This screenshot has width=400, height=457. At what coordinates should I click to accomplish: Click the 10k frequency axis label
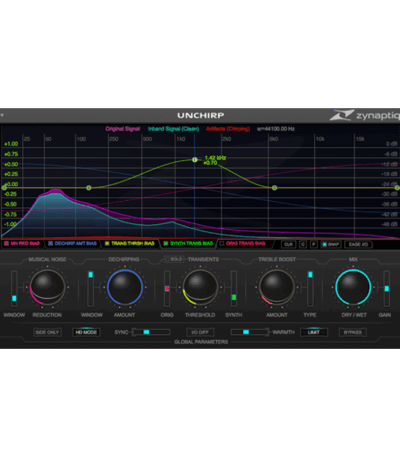(320, 139)
